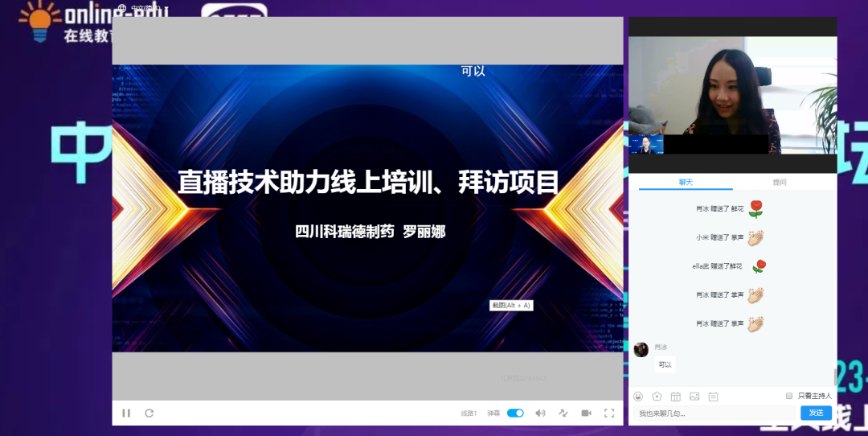
Task: Click the notes list icon in chat toolbar
Action: tap(713, 396)
